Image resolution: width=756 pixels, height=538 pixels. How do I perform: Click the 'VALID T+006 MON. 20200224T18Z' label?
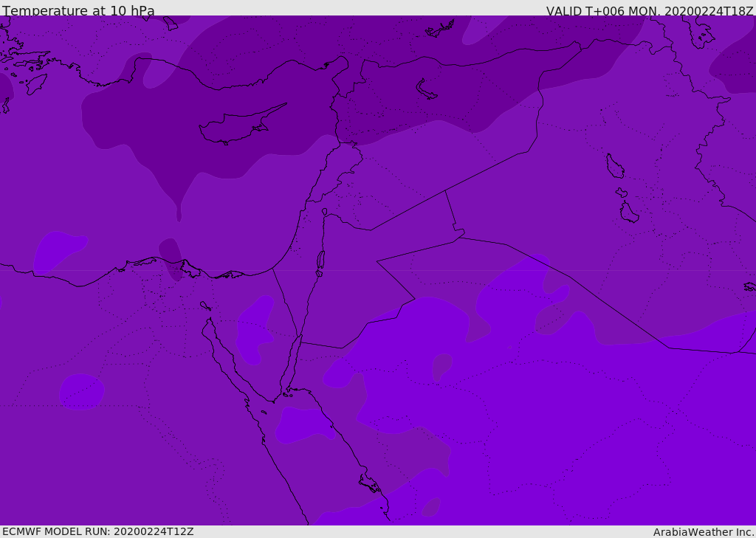650,10
